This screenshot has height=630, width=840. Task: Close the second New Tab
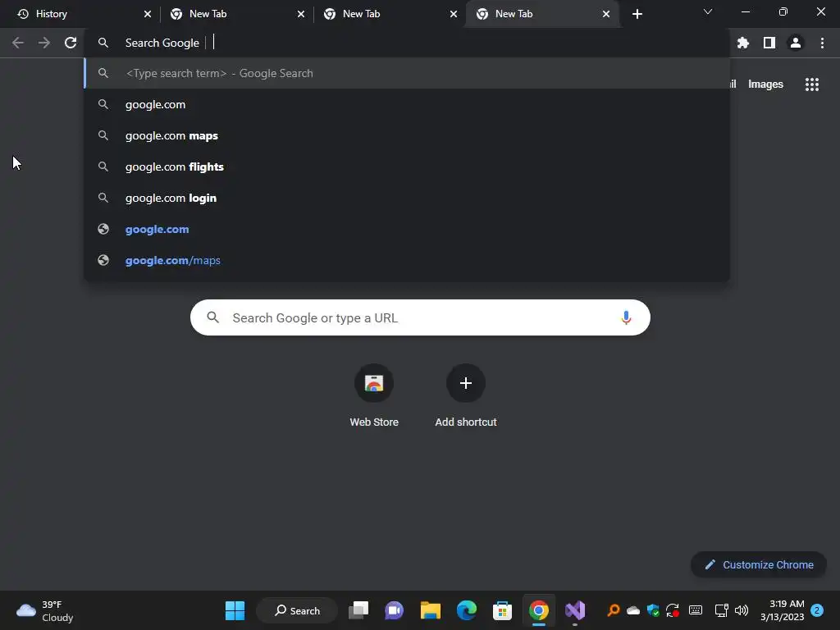pos(301,15)
